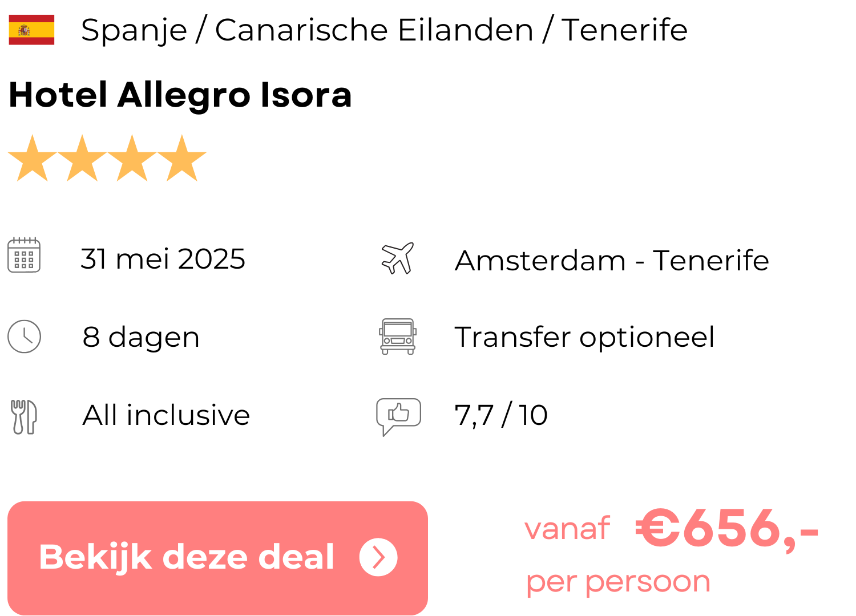Screen dimensions: 856x616
Task: Click the All inclusive meal label
Action: tap(166, 415)
